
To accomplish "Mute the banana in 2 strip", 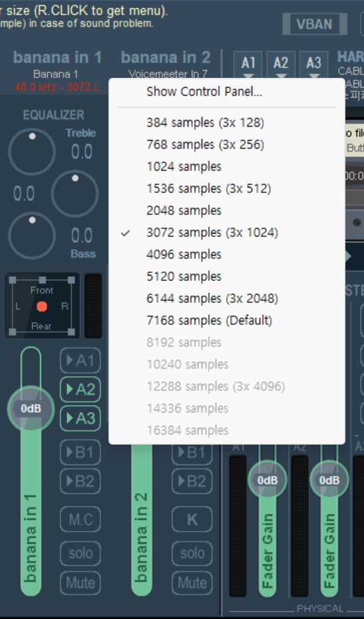I will [x=192, y=582].
